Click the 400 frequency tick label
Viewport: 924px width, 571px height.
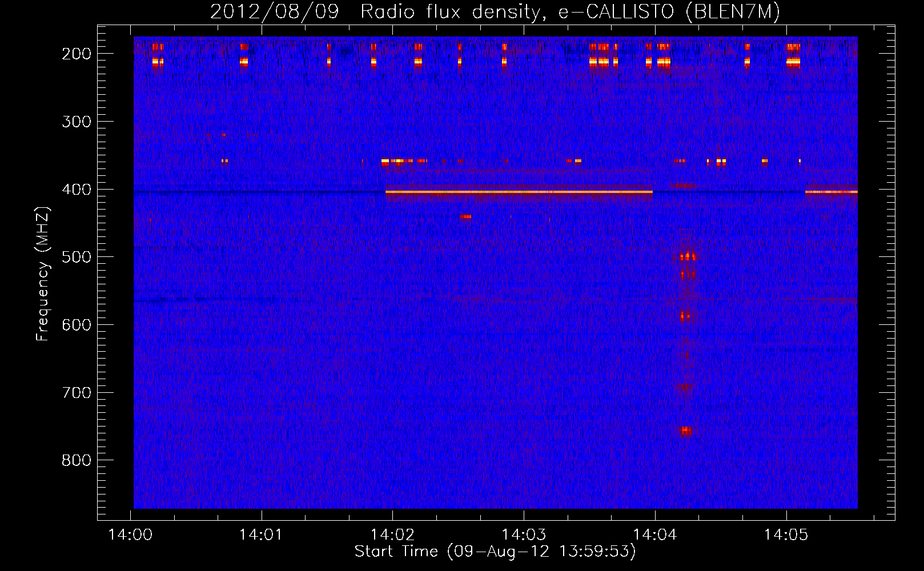click(x=77, y=190)
